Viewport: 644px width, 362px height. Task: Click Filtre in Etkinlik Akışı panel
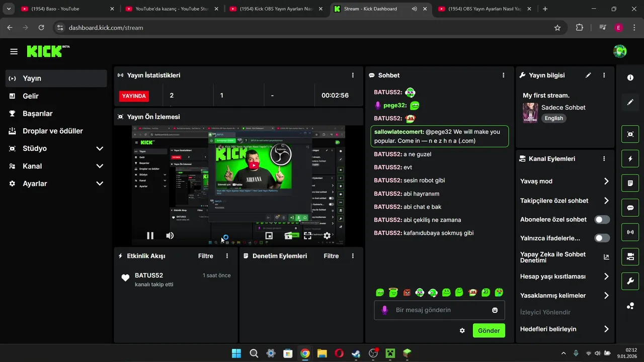(206, 256)
